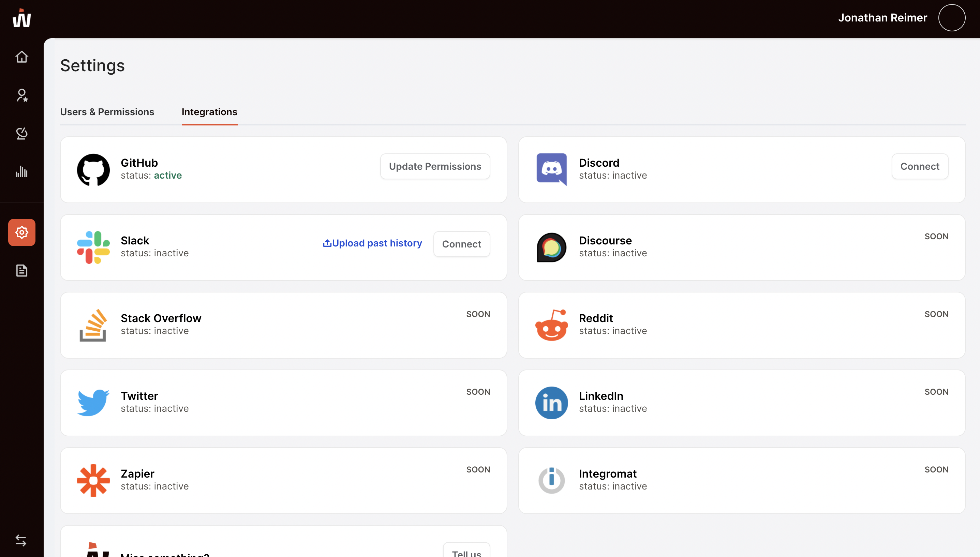
Task: Select the Settings gear icon
Action: 22,232
